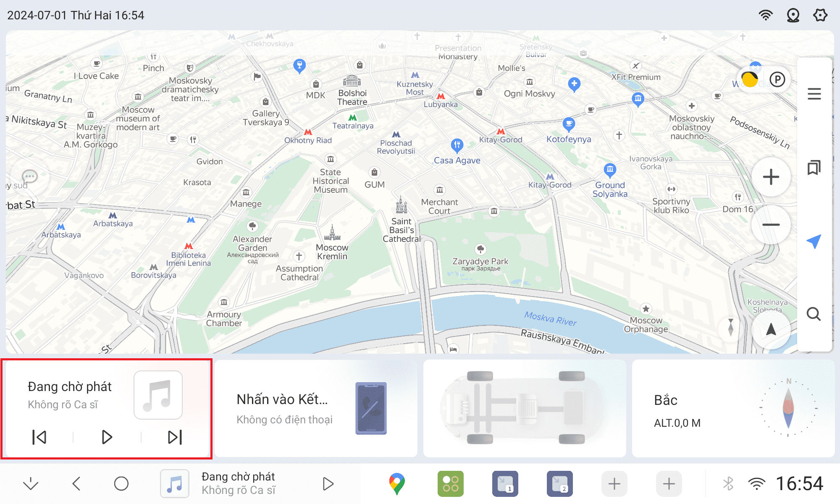The image size is (840, 504).
Task: Skip to previous track
Action: 39,437
